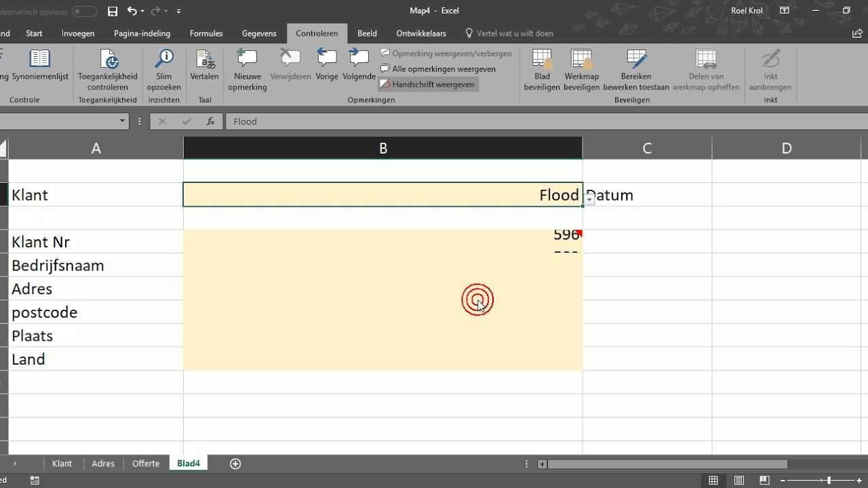868x488 pixels.
Task: Open Bereiken bewerken toestaan
Action: (636, 70)
